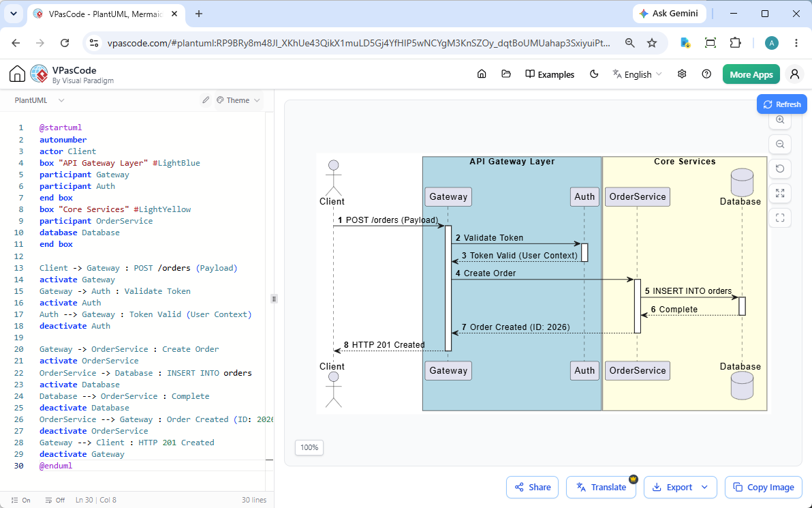Click the 100% zoom level indicator
This screenshot has height=508, width=812.
(x=309, y=447)
